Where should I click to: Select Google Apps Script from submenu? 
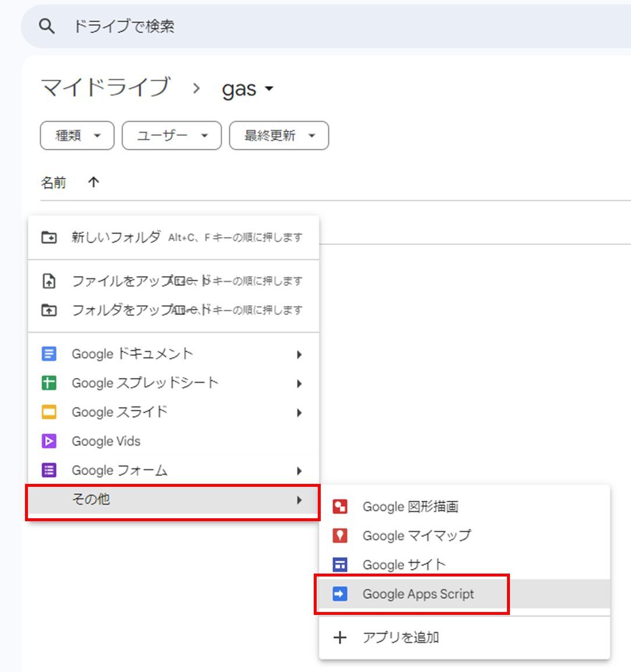pyautogui.click(x=465, y=594)
